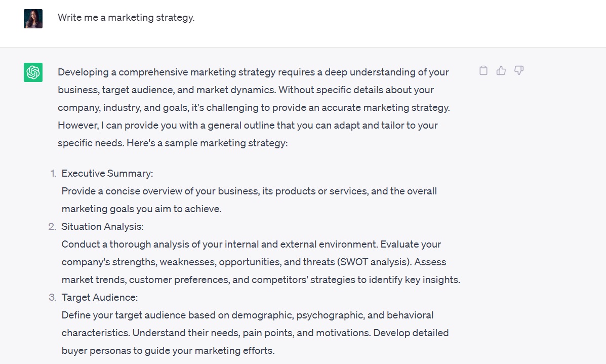This screenshot has width=606, height=364.
Task: Give the response a thumbs down
Action: (x=519, y=71)
